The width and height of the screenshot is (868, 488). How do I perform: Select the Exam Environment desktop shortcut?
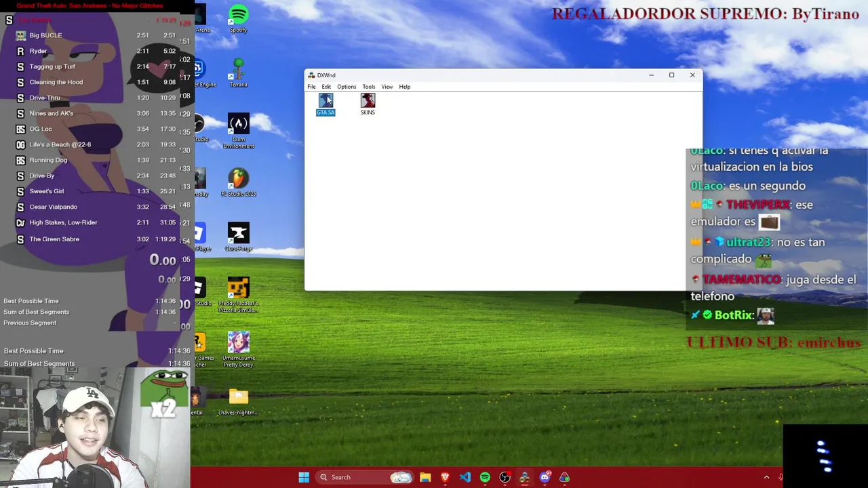(x=238, y=131)
